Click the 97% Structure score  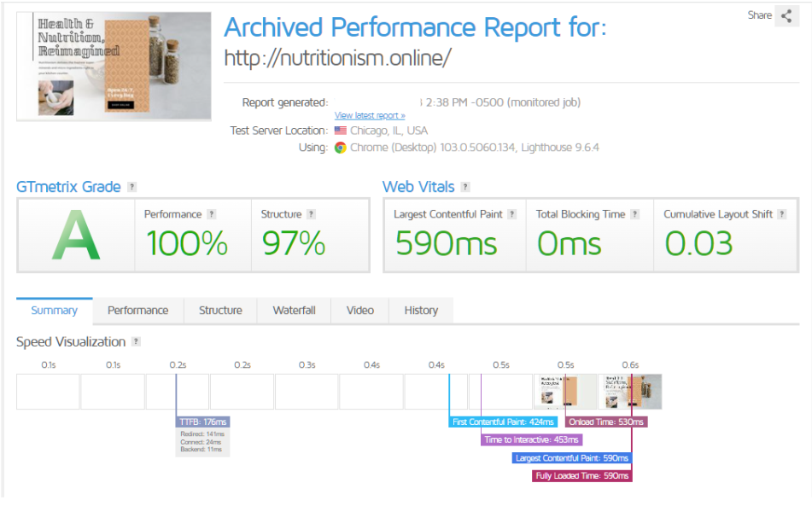pyautogui.click(x=294, y=243)
